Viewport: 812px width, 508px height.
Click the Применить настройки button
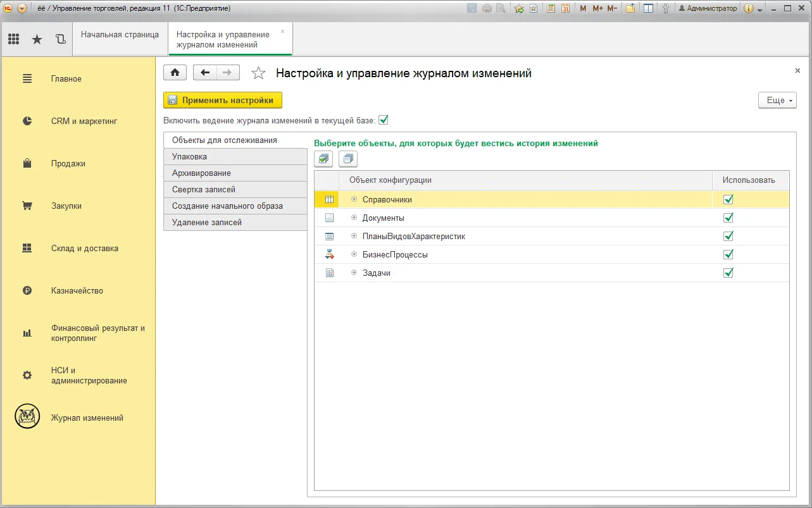223,100
